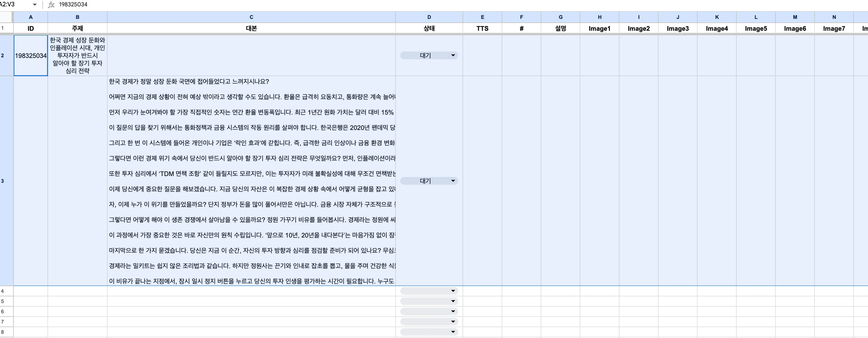Select row 3 header
The width and height of the screenshot is (868, 338).
point(5,181)
